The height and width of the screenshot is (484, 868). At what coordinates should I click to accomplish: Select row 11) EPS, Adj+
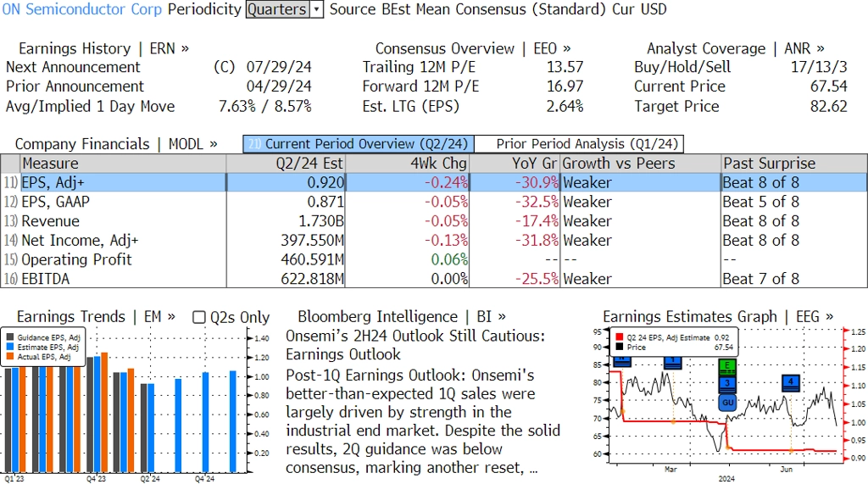click(x=433, y=182)
